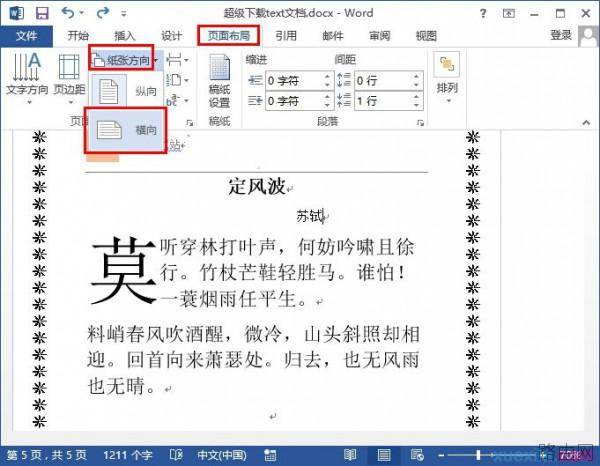Select the 页面布局 tab

pyautogui.click(x=228, y=36)
